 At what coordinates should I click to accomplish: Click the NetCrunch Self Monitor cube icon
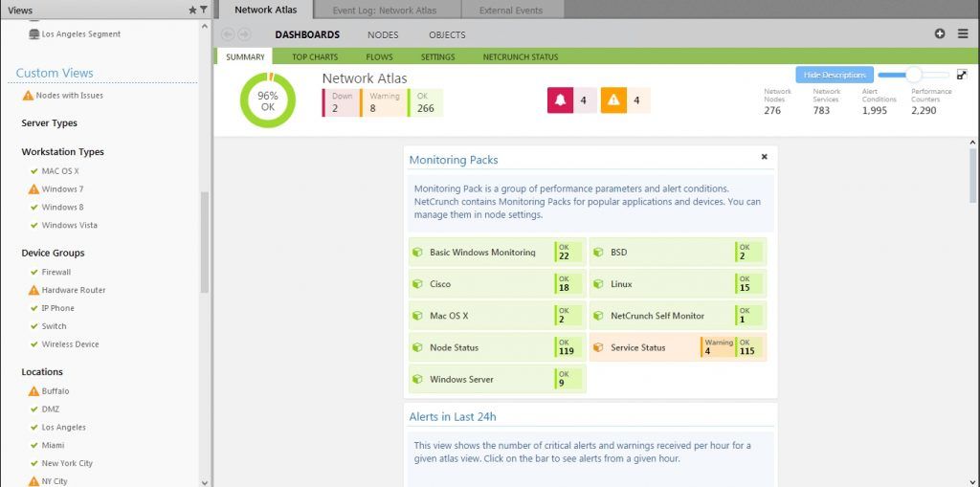(x=598, y=316)
